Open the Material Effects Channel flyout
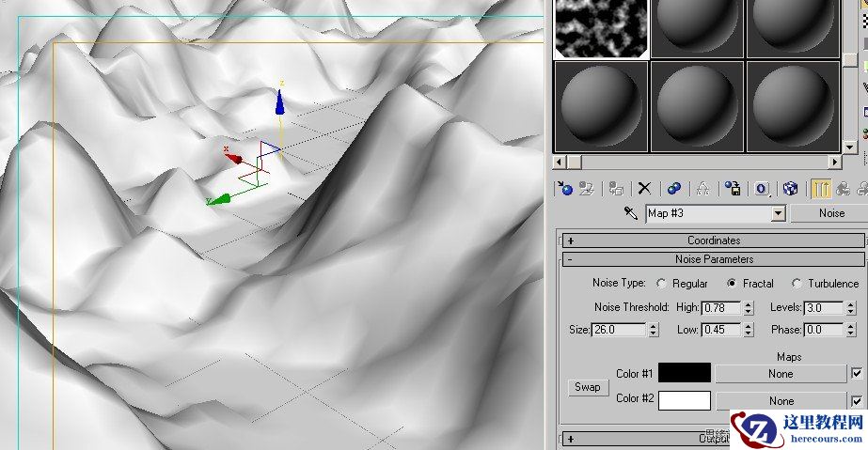The image size is (868, 450). (762, 189)
